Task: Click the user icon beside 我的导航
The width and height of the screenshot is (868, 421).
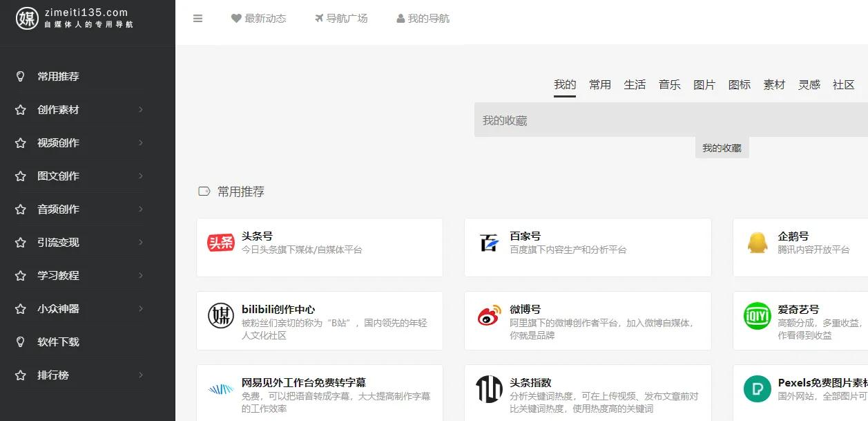Action: click(x=401, y=19)
